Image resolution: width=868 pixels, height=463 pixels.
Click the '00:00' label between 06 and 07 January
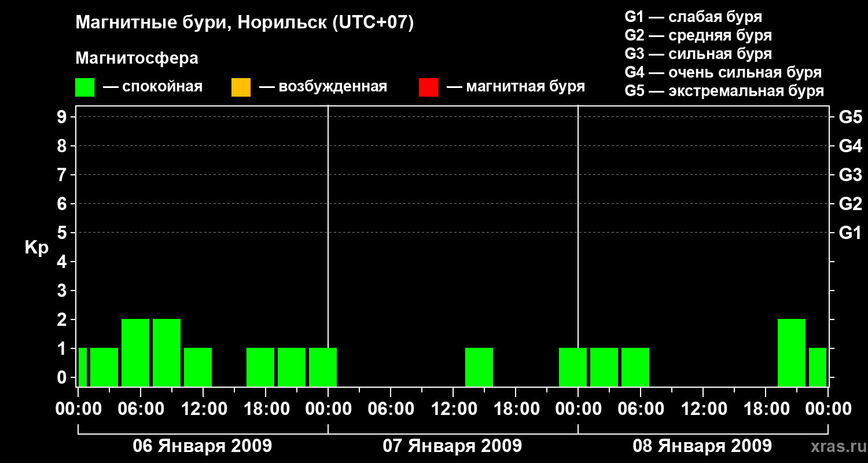pos(328,409)
